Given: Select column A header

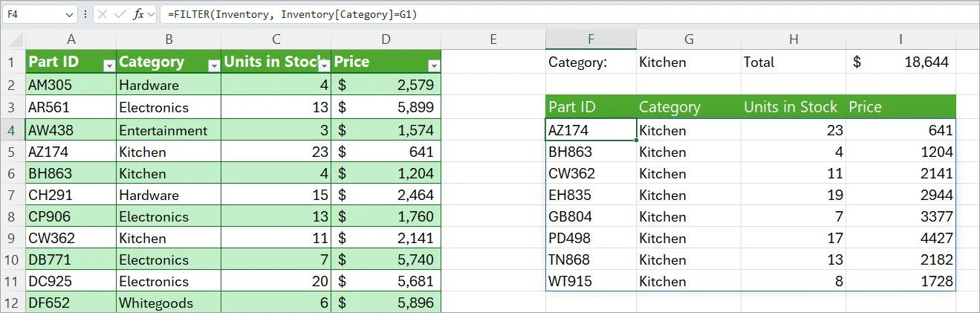Looking at the screenshot, I should click(x=71, y=40).
